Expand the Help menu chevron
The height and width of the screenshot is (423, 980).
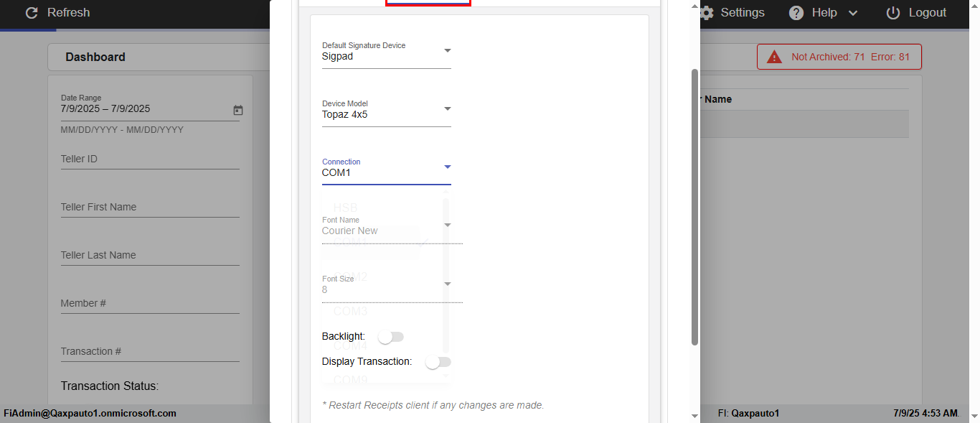[853, 13]
